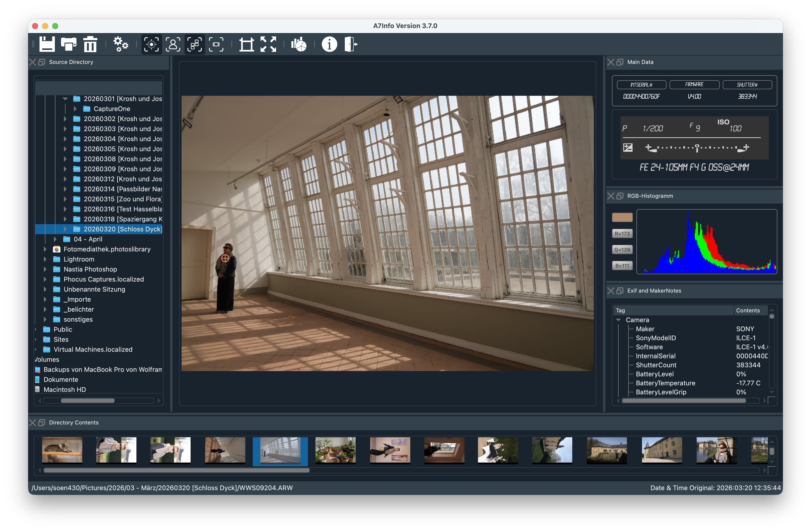This screenshot has height=532, width=811.
Task: Select the Lightroom folder
Action: 79,259
